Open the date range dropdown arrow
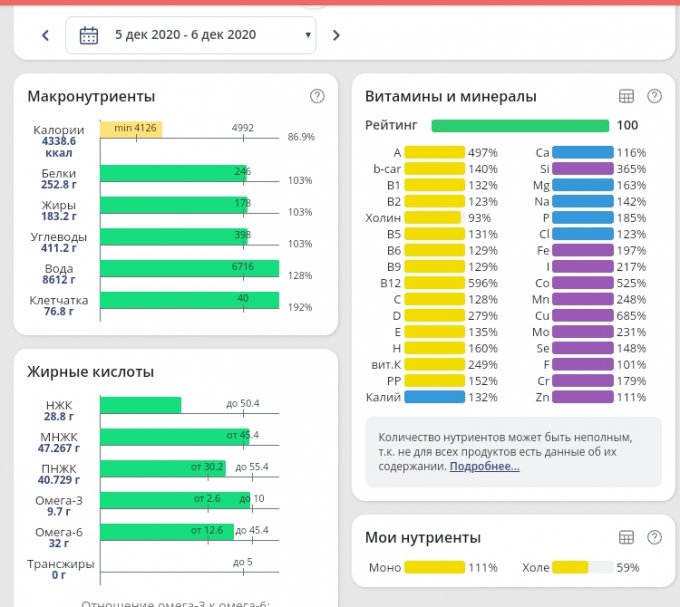 click(307, 35)
